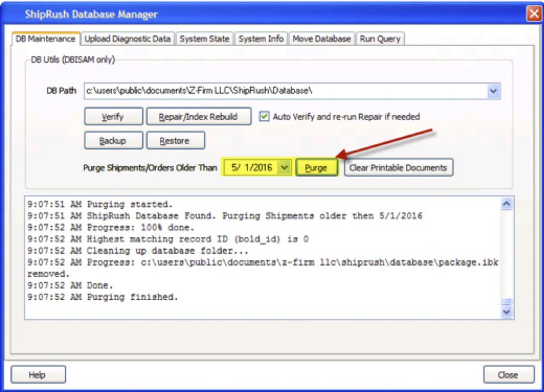The height and width of the screenshot is (392, 544).
Task: Click the 'Highest matching record ID' log line
Action: [x=168, y=239]
